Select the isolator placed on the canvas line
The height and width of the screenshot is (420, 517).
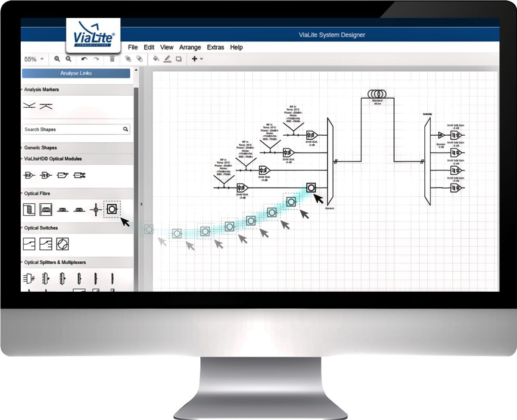[x=311, y=188]
